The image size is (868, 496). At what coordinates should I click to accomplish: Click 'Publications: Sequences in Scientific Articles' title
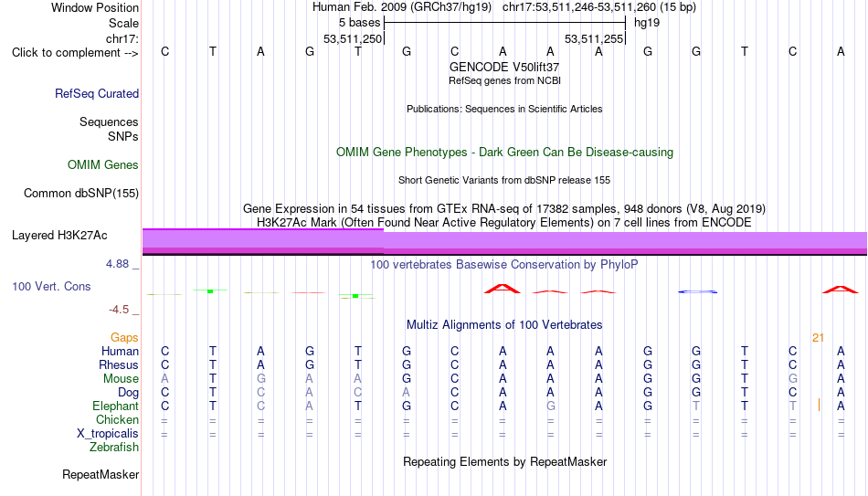click(x=504, y=109)
